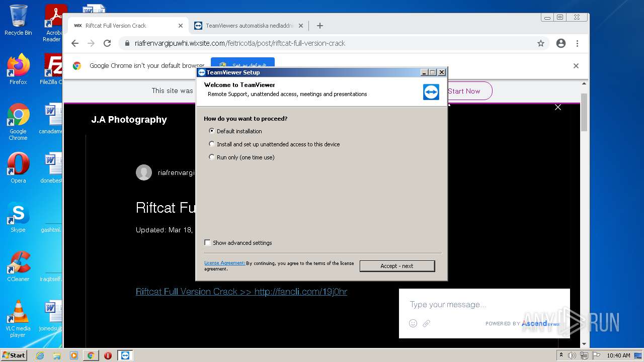Click the Set as default button
Image resolution: width=644 pixels, height=362 pixels.
coord(243,65)
